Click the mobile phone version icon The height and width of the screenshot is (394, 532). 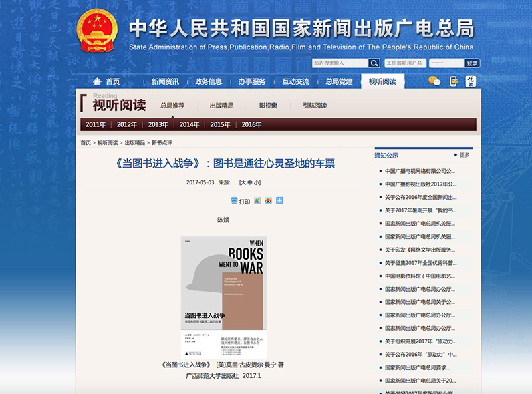[454, 81]
